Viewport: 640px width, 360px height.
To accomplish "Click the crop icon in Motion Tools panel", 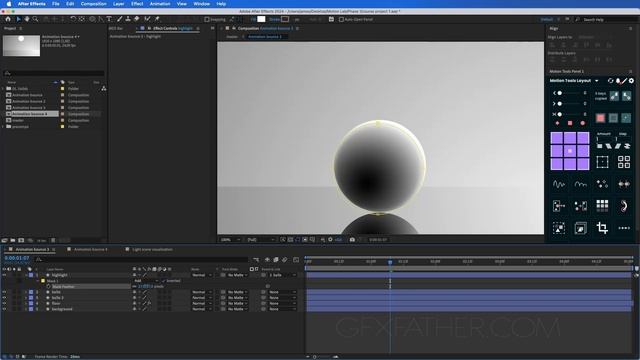I will pyautogui.click(x=602, y=228).
